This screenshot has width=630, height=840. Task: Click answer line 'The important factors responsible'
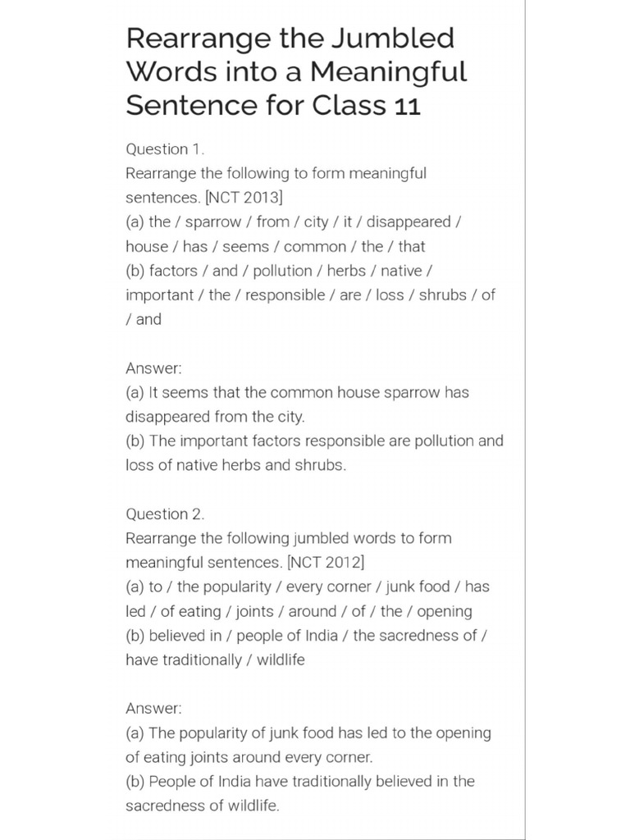(314, 441)
